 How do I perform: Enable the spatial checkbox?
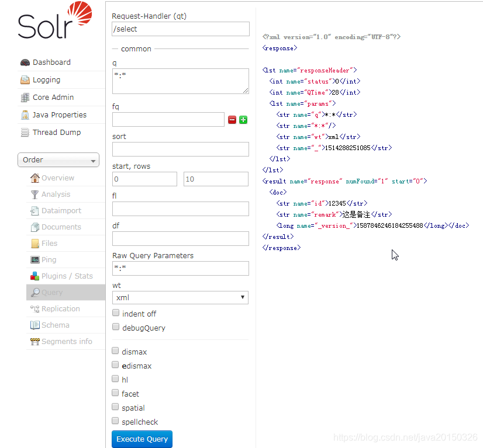tap(115, 407)
